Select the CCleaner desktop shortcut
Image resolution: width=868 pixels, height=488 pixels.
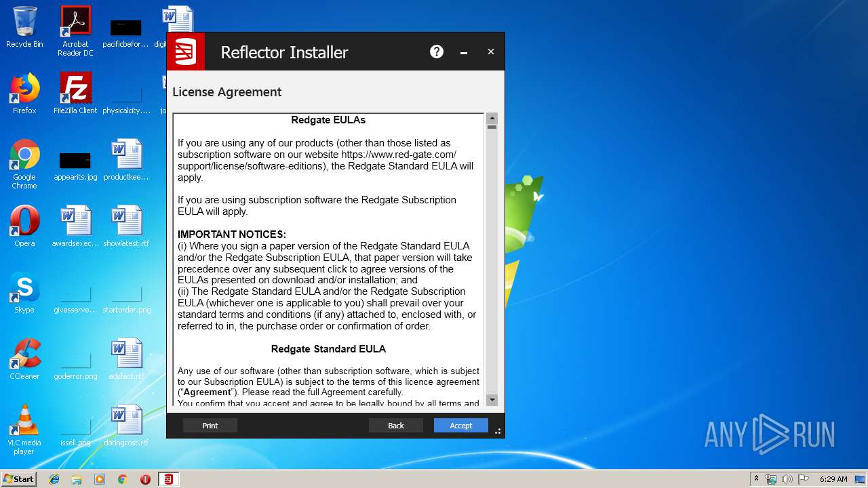[24, 359]
